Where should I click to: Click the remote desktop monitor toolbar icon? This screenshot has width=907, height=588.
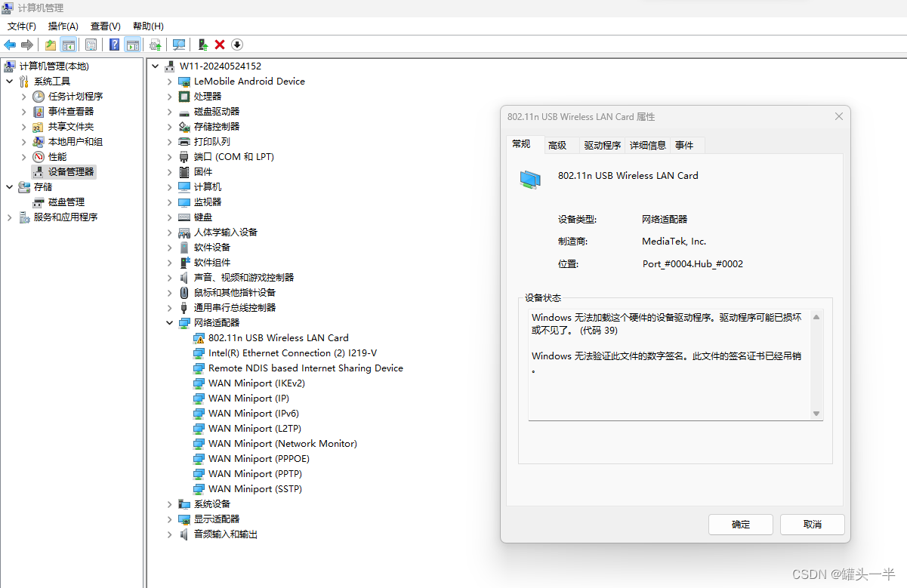click(x=178, y=45)
